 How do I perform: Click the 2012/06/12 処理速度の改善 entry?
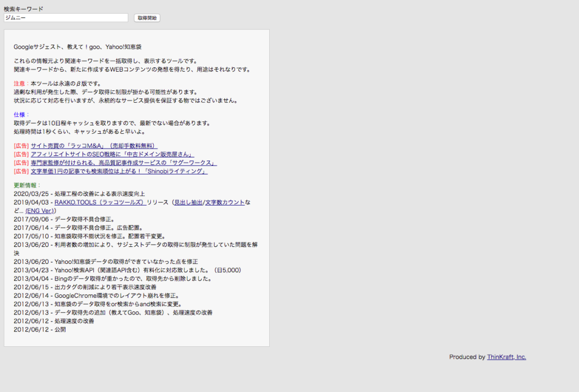pos(54,321)
